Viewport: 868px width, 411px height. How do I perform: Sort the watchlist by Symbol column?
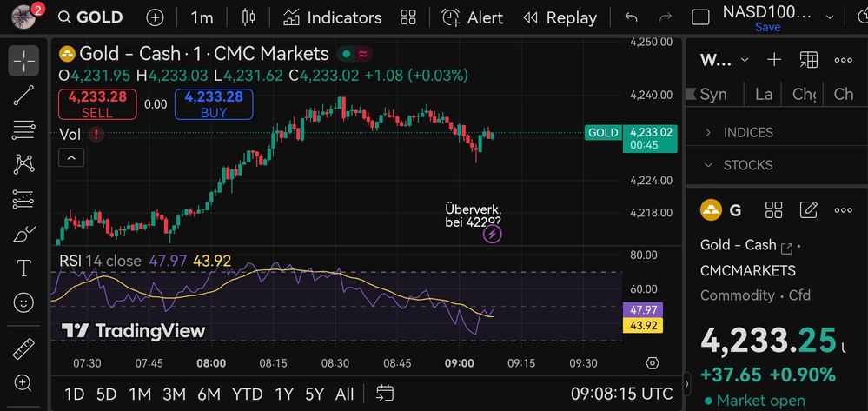coord(713,94)
